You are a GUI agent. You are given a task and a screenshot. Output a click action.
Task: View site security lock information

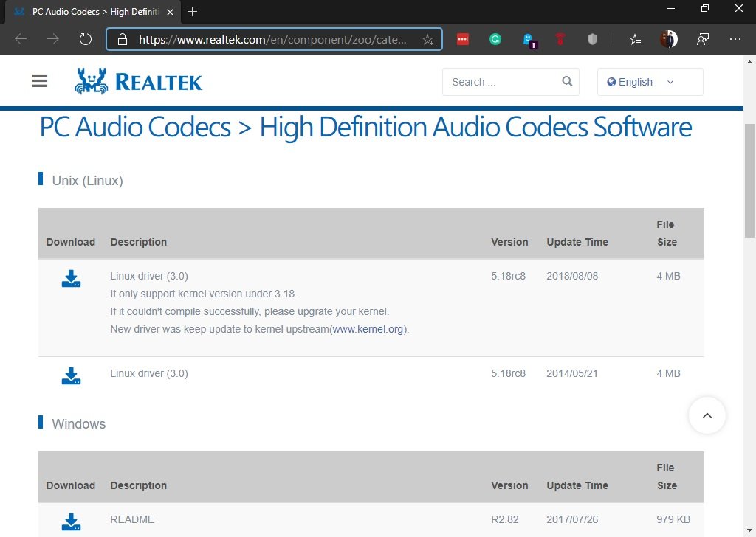pos(123,40)
